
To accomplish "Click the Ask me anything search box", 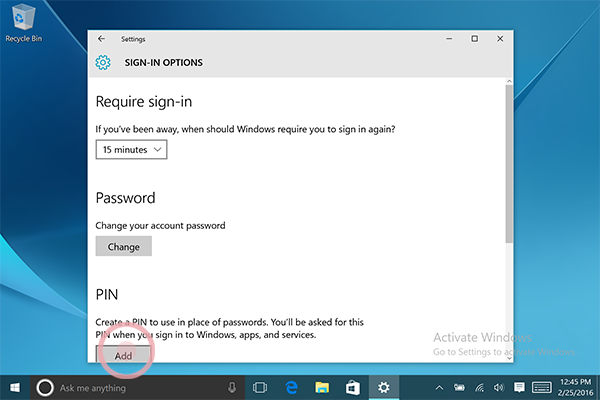I will coord(138,388).
